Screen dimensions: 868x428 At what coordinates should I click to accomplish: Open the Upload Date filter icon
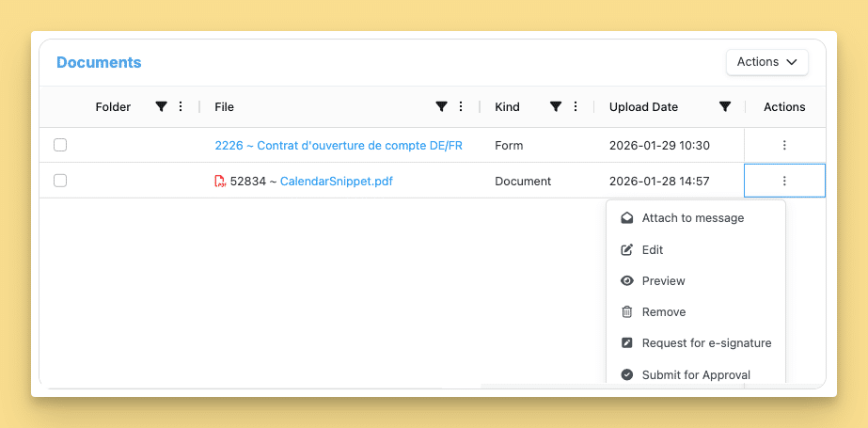[x=725, y=107]
